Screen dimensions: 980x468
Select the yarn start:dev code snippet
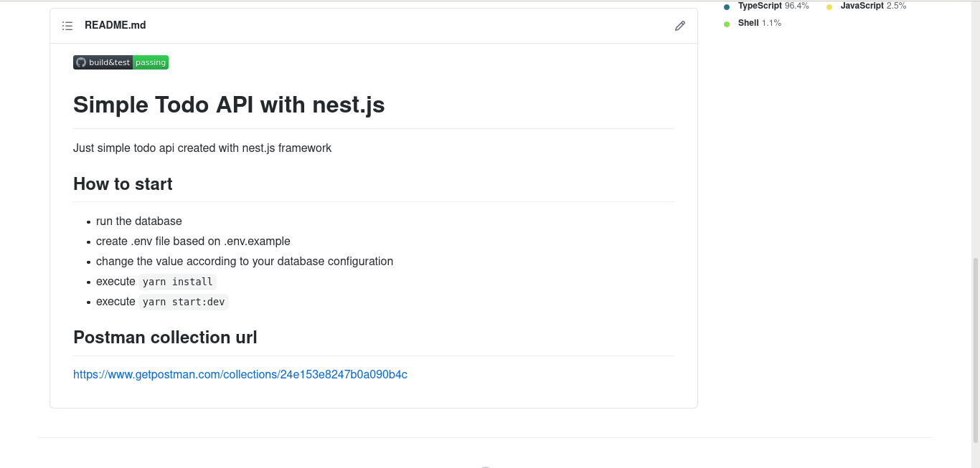coord(184,302)
